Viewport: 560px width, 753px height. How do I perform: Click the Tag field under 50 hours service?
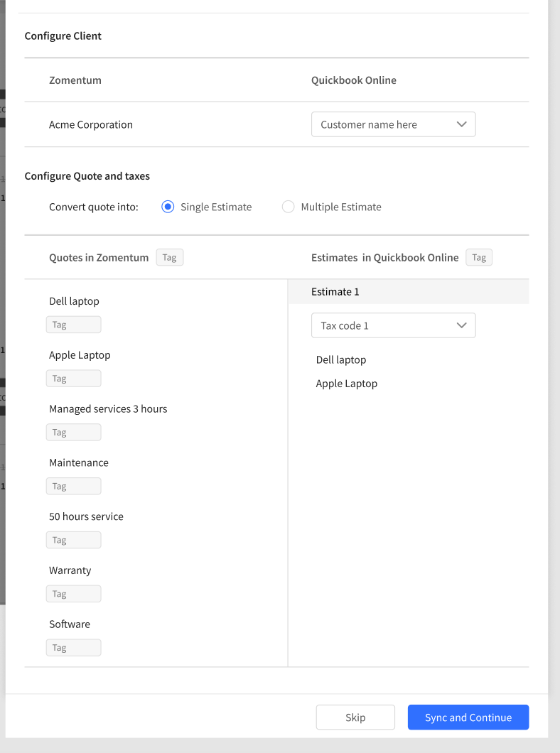click(73, 540)
